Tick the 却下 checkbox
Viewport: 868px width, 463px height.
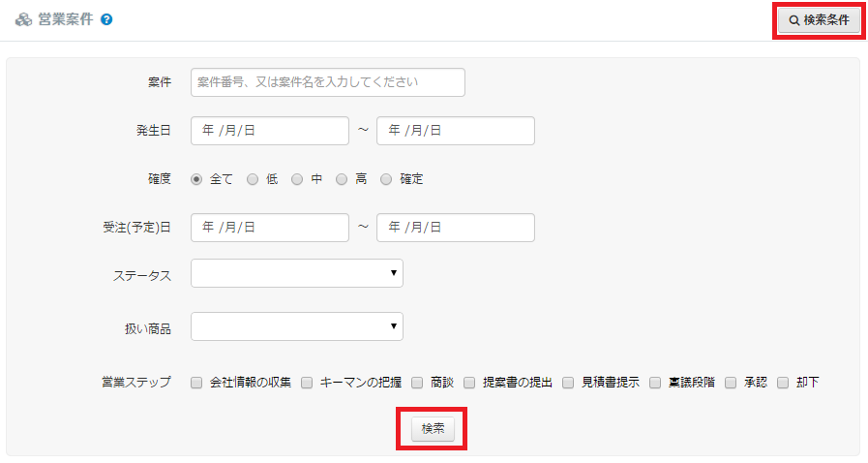pos(783,383)
